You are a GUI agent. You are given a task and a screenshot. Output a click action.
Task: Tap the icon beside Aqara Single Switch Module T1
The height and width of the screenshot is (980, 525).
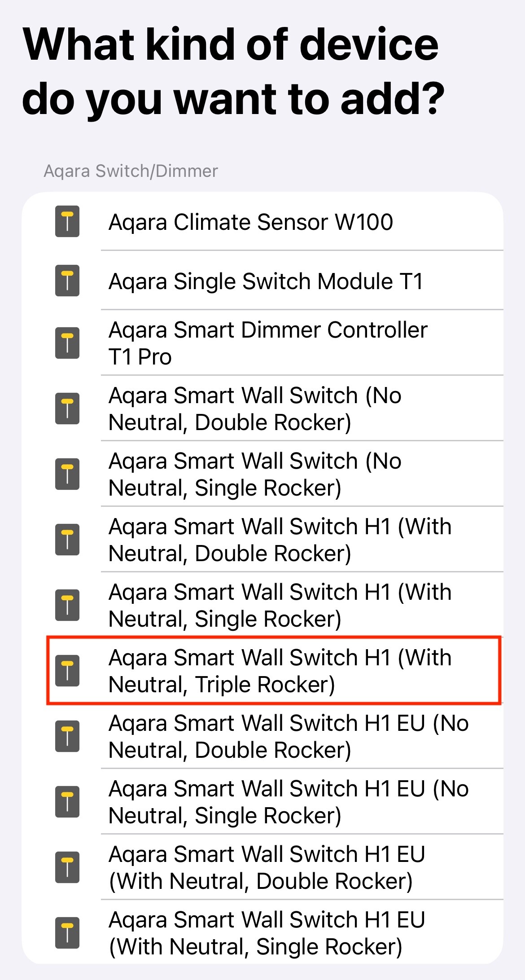coord(67,281)
